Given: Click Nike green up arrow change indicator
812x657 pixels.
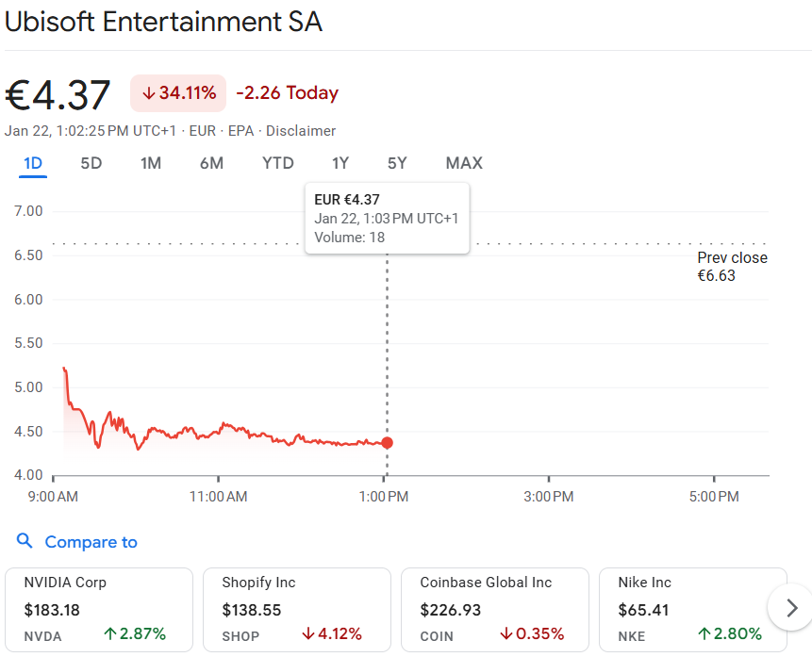Looking at the screenshot, I should tap(731, 633).
